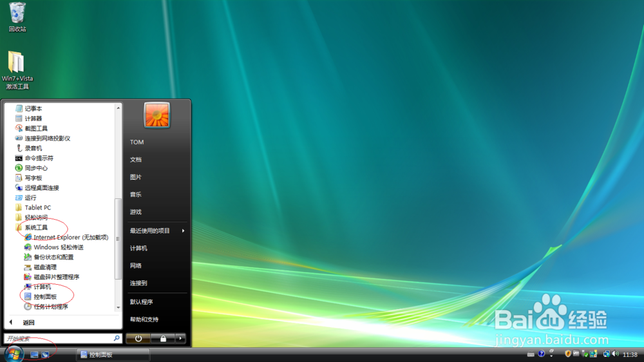This screenshot has width=644, height=362.
Task: Open Windows 轻松传送
Action: (x=54, y=247)
